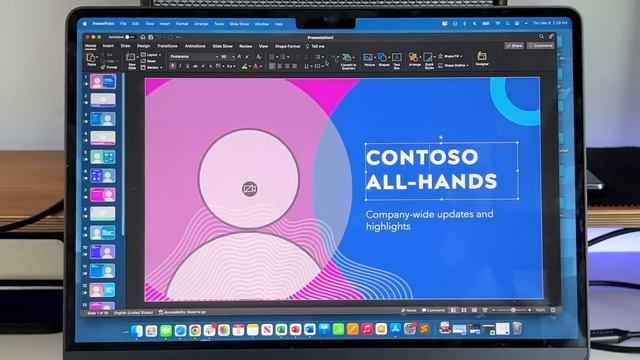Align text left
640x360 pixels.
point(272,66)
